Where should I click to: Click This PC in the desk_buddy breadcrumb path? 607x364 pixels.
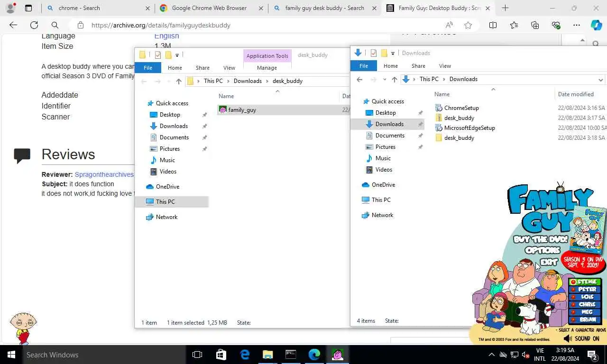click(x=213, y=81)
